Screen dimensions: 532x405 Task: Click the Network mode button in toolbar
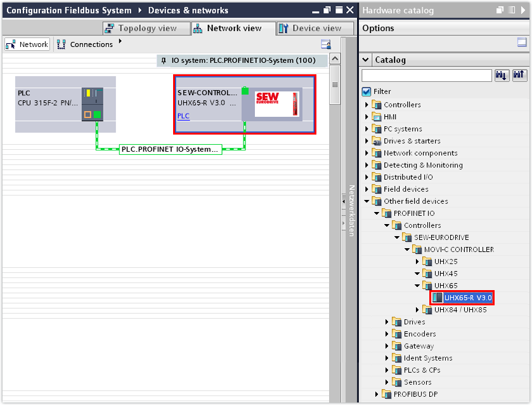tap(27, 44)
